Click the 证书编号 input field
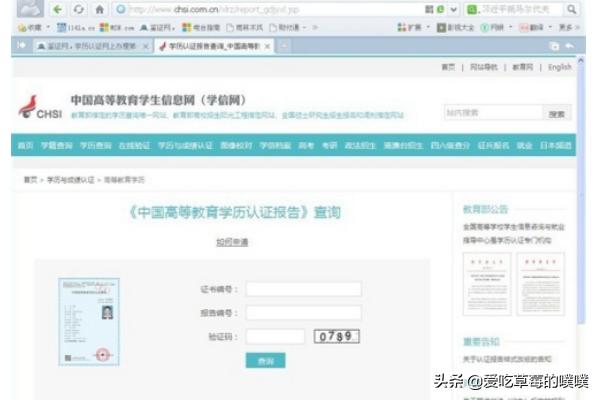Viewport: 600px width, 400px height. [303, 289]
